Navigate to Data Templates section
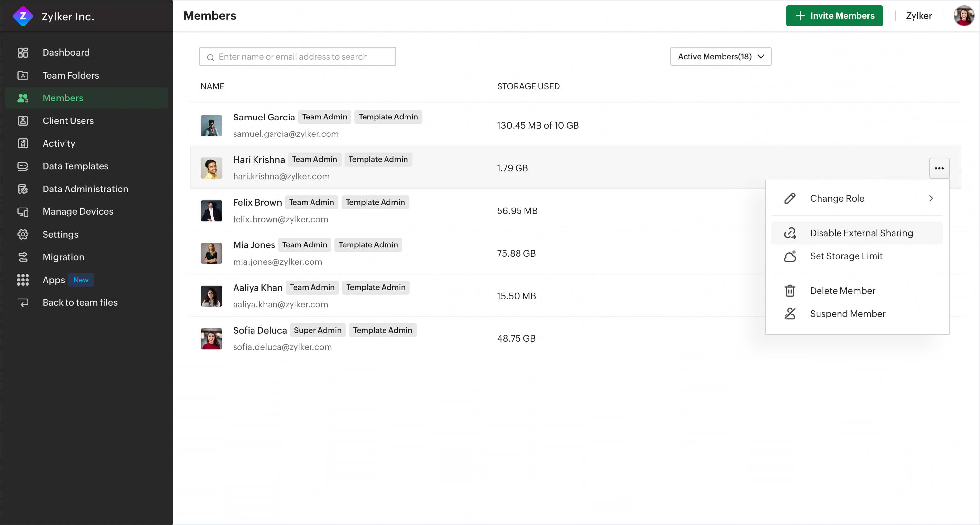The width and height of the screenshot is (980, 525). click(75, 166)
